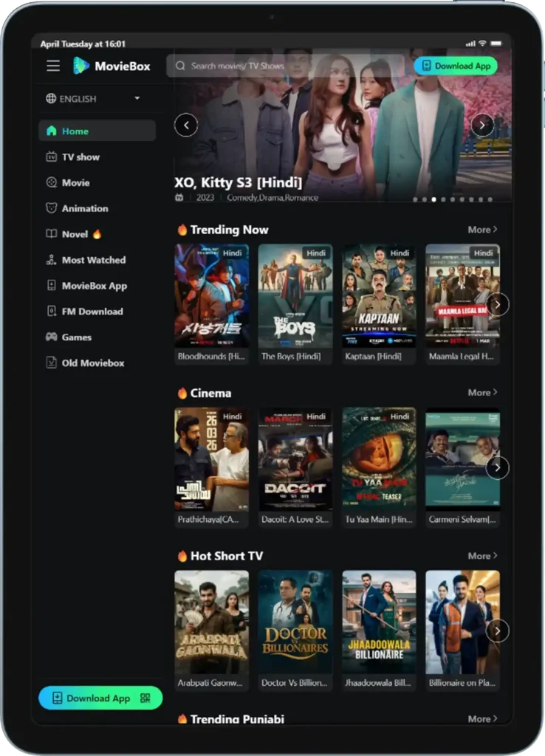This screenshot has height=756, width=545.
Task: Select Most Watched in the sidebar
Action: pos(97,260)
